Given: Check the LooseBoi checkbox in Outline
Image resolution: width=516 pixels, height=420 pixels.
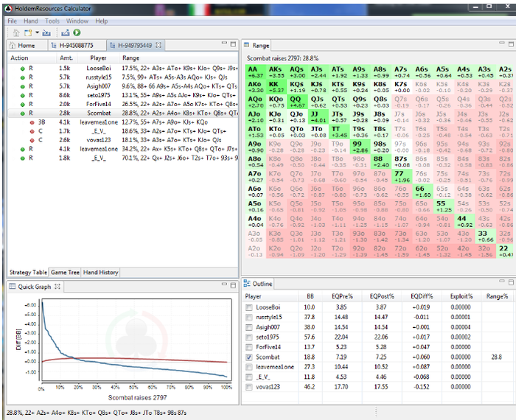Looking at the screenshot, I should pos(249,307).
